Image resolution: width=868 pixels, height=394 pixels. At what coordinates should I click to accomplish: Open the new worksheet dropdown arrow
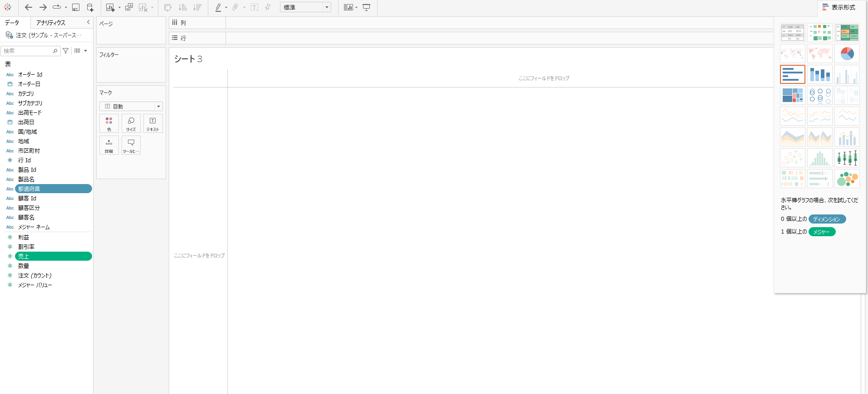119,8
